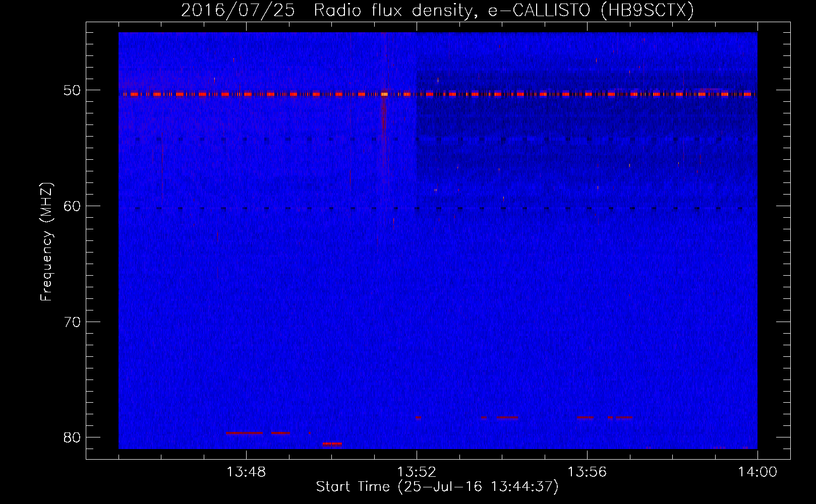816x504 pixels.
Task: Select the 14:00 time tick label
Action: [757, 472]
